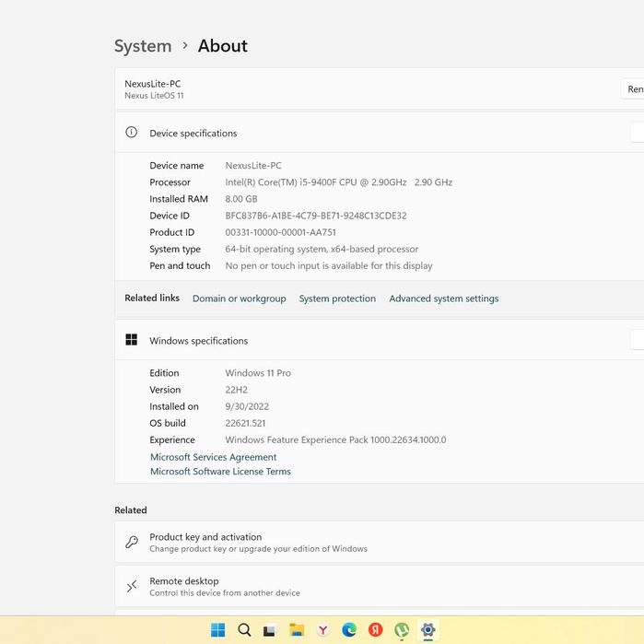
Task: Open System protection link
Action: [337, 299]
